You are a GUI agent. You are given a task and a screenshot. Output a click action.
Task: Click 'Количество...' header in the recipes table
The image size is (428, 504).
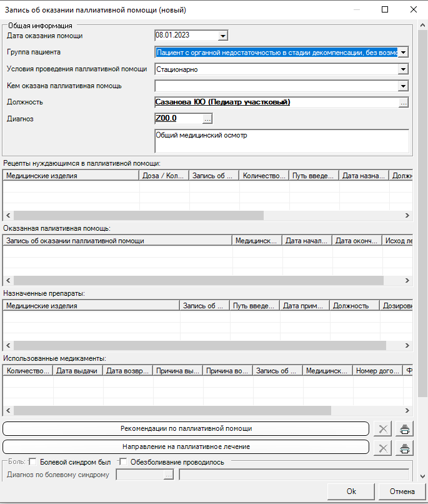pos(264,176)
